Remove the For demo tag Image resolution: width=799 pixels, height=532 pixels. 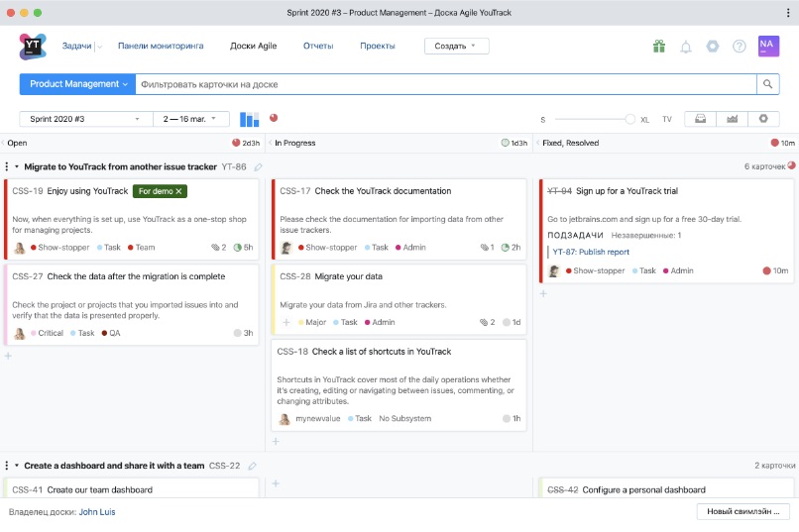(178, 191)
